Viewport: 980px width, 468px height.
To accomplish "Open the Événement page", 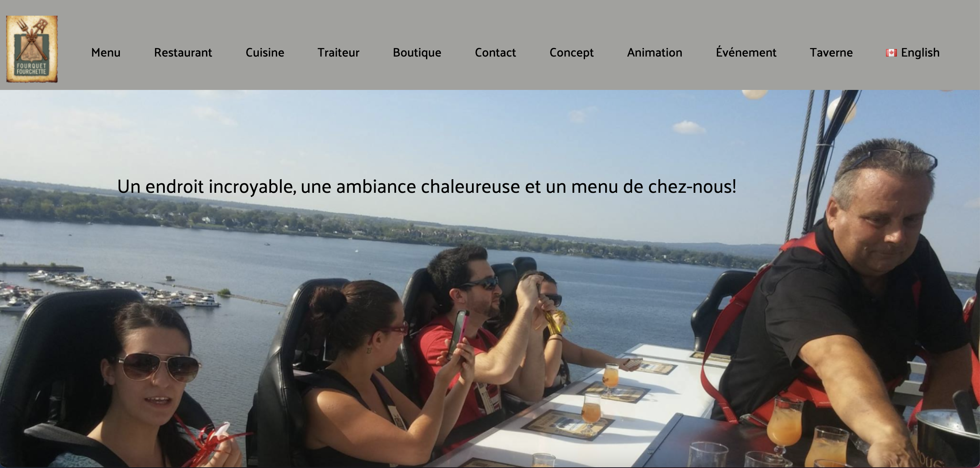I will [746, 52].
